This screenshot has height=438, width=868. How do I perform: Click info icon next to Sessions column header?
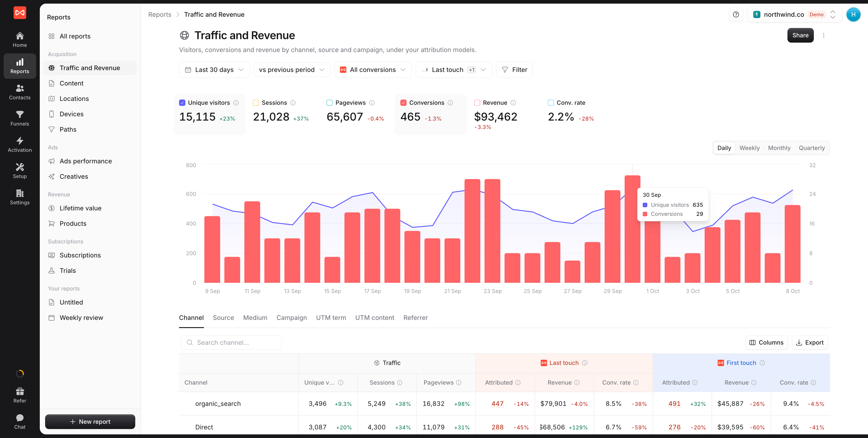coord(400,382)
